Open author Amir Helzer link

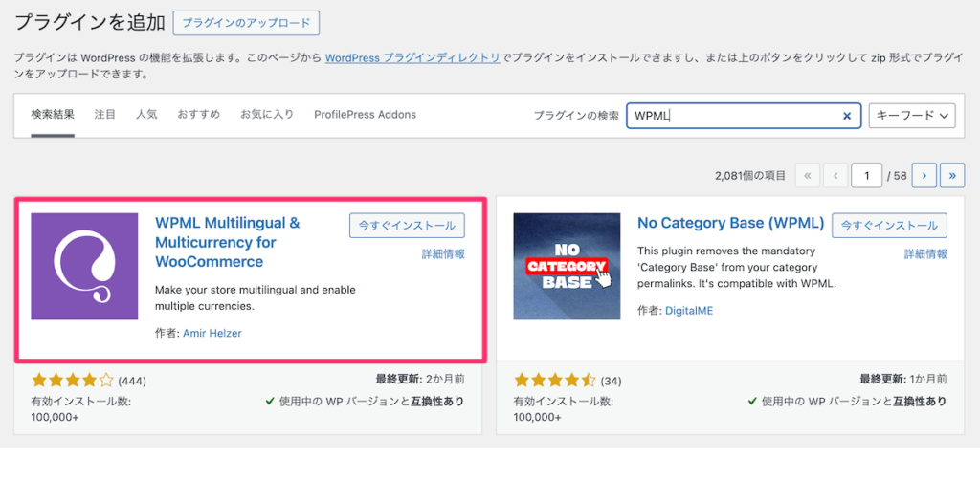[x=212, y=333]
